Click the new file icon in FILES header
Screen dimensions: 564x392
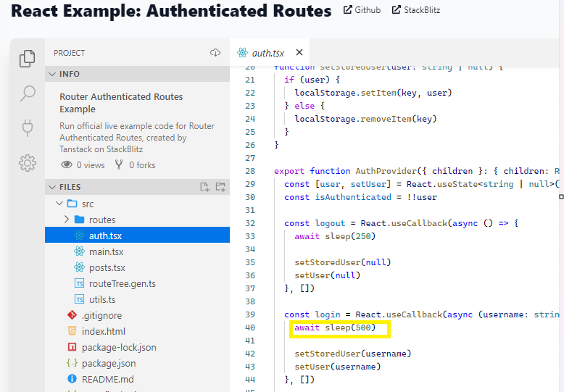204,187
